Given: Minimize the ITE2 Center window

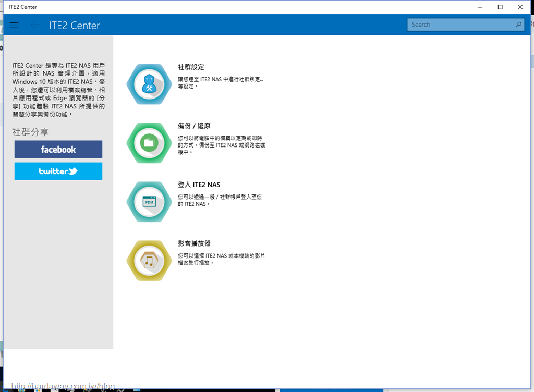Looking at the screenshot, I should tap(480, 7).
